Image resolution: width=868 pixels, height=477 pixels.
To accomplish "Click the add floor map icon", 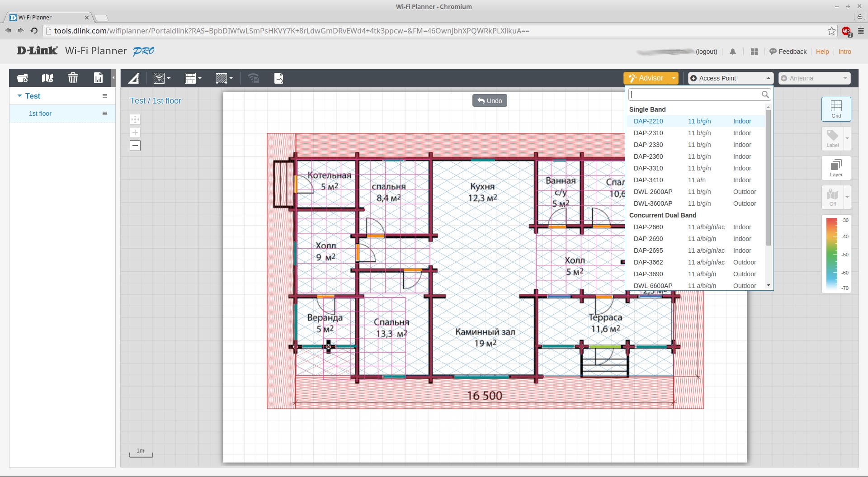I will (x=47, y=78).
